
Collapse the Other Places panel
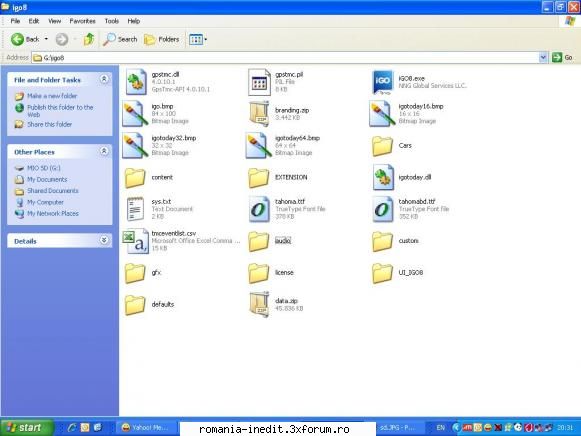coord(104,151)
